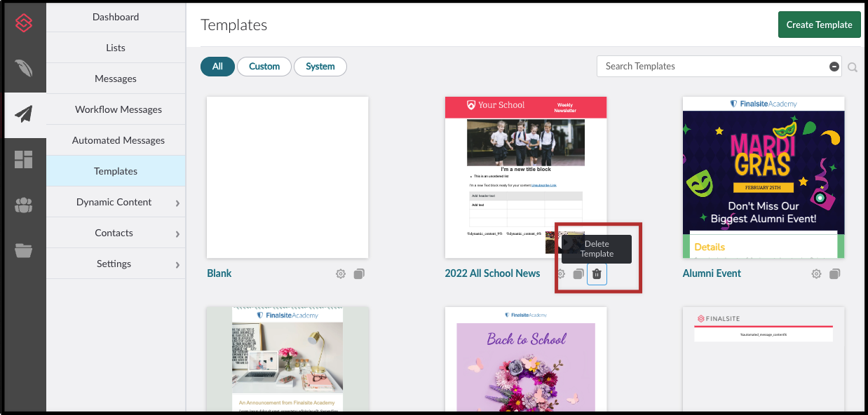Select Templates in the sidebar

click(116, 171)
